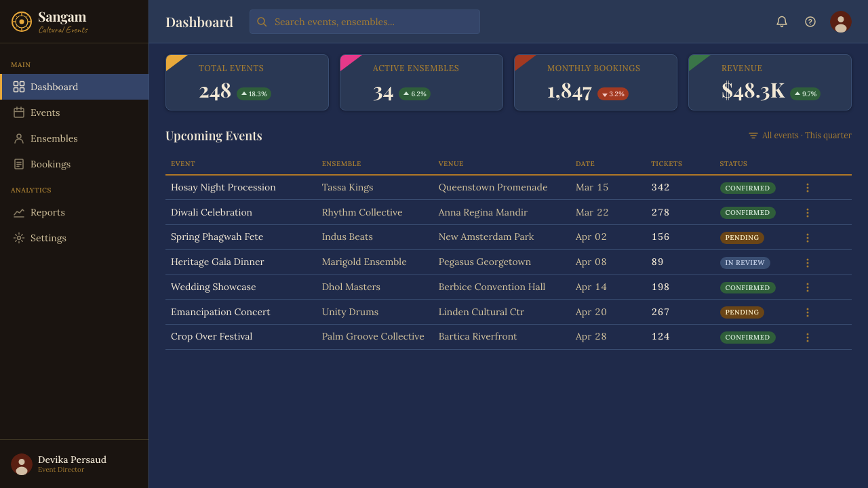This screenshot has width=868, height=488.
Task: Open more options for Spring Phagwah Fete
Action: click(x=807, y=238)
